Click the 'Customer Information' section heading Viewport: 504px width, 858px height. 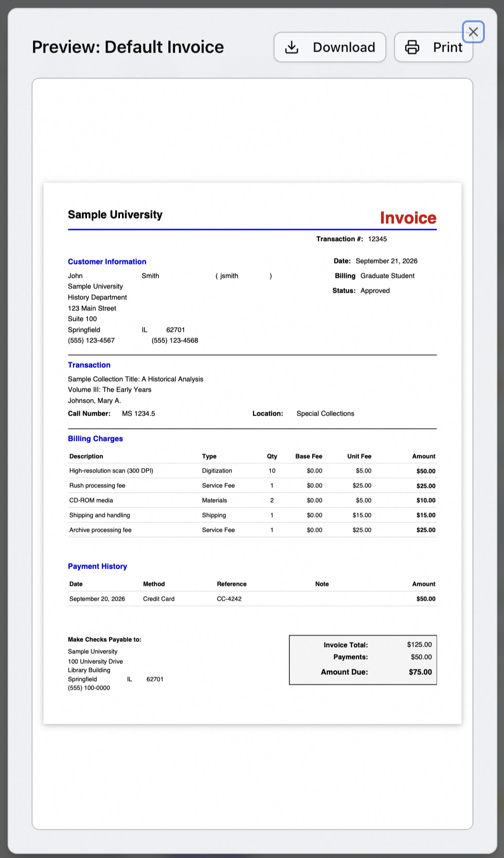107,262
